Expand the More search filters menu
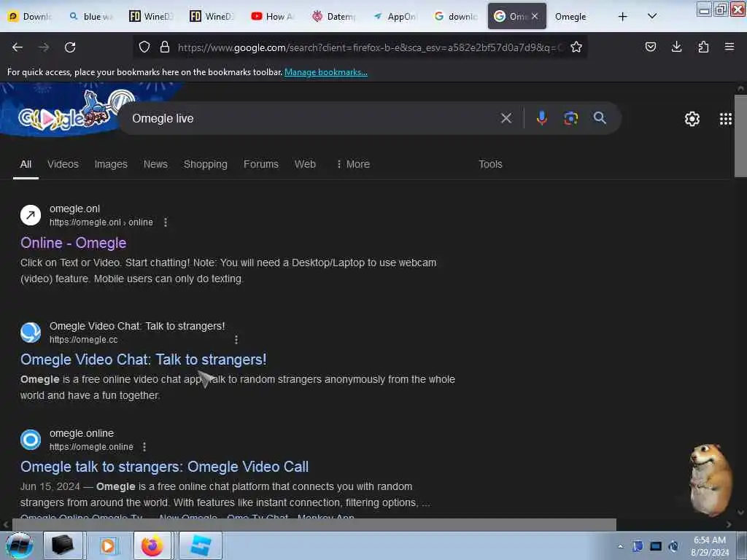The width and height of the screenshot is (747, 560). point(353,164)
